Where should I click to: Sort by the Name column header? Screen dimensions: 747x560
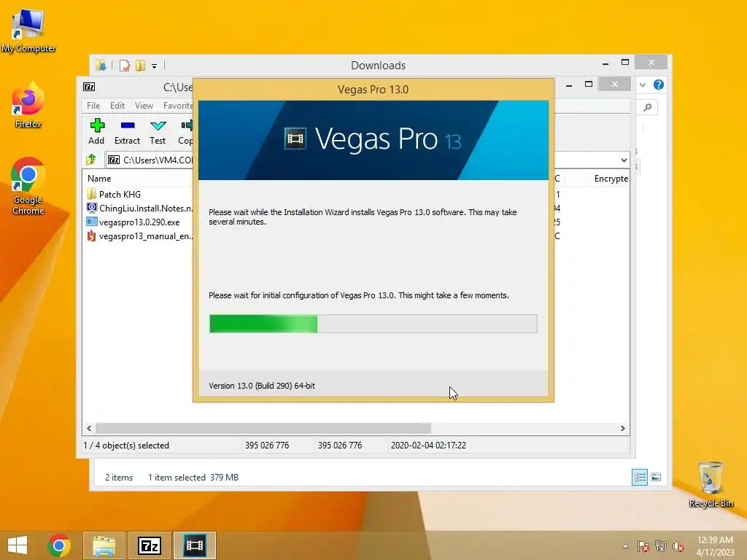tap(99, 179)
